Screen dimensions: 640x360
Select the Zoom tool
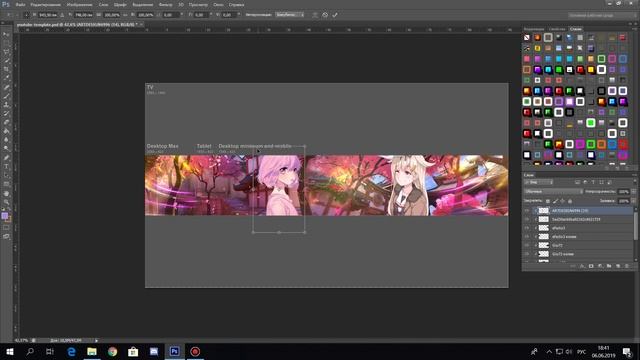pyautogui.click(x=6, y=202)
